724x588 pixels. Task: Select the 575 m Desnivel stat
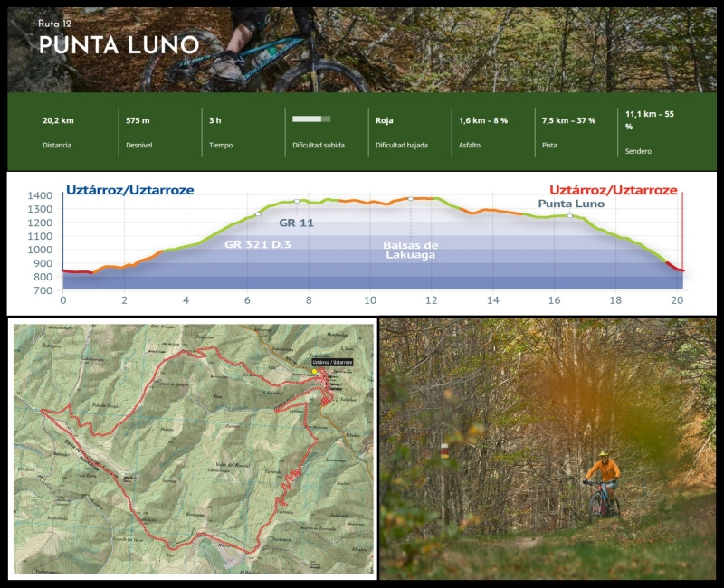[138, 120]
